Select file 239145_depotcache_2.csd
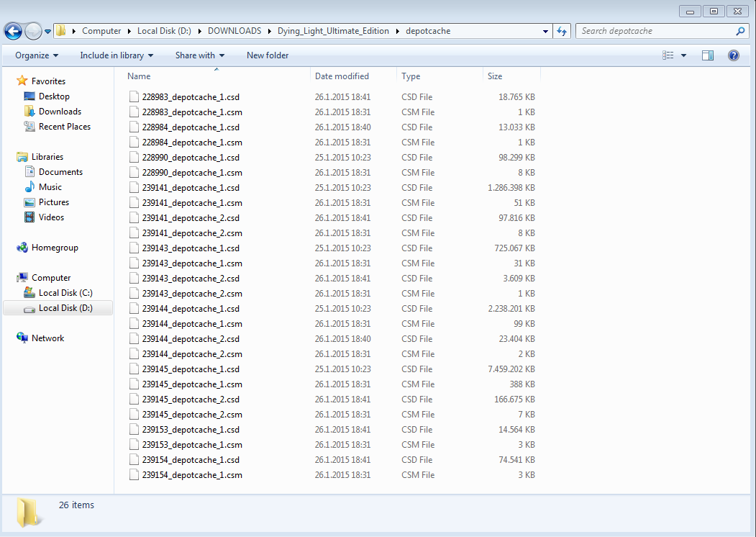This screenshot has width=756, height=537. [x=191, y=400]
